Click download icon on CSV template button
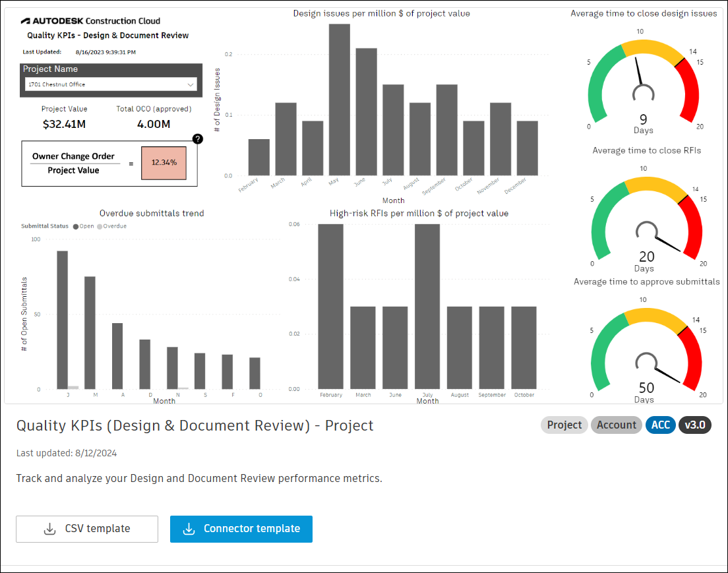Screen dimensions: 728x573 click(49, 529)
